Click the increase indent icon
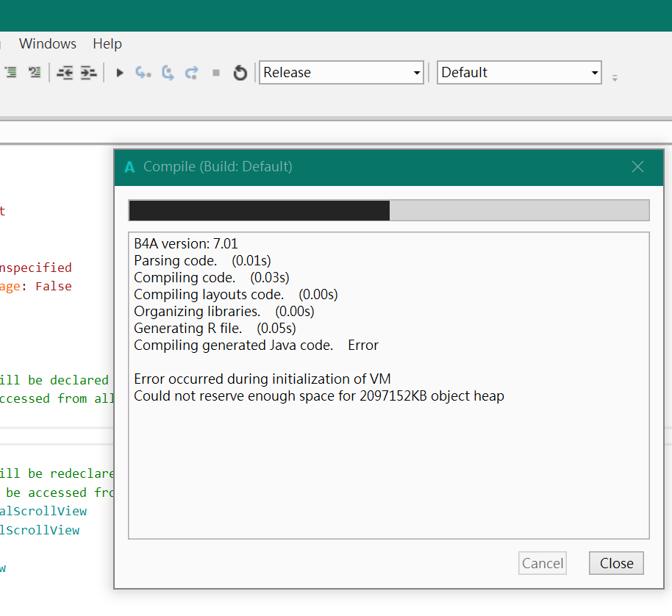The height and width of the screenshot is (616, 672). (x=89, y=73)
